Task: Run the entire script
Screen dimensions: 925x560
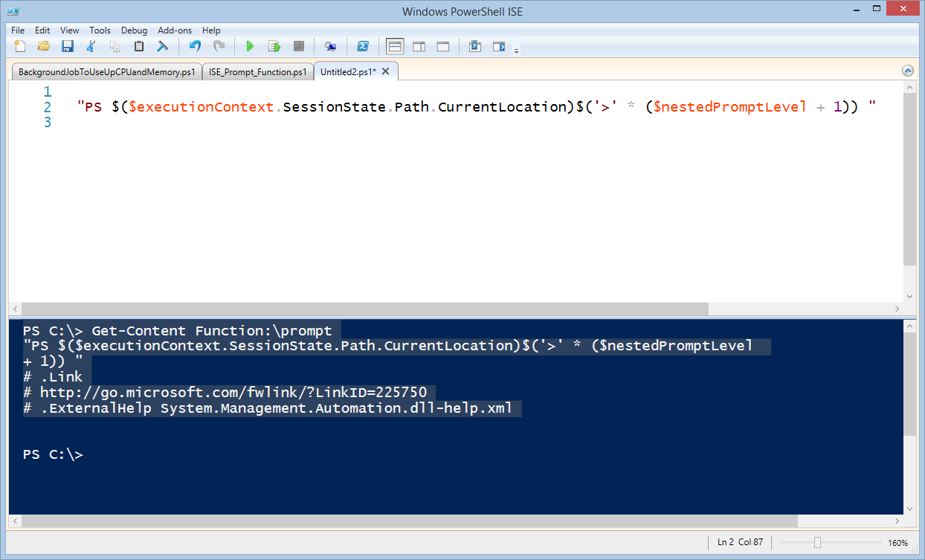Action: click(250, 45)
